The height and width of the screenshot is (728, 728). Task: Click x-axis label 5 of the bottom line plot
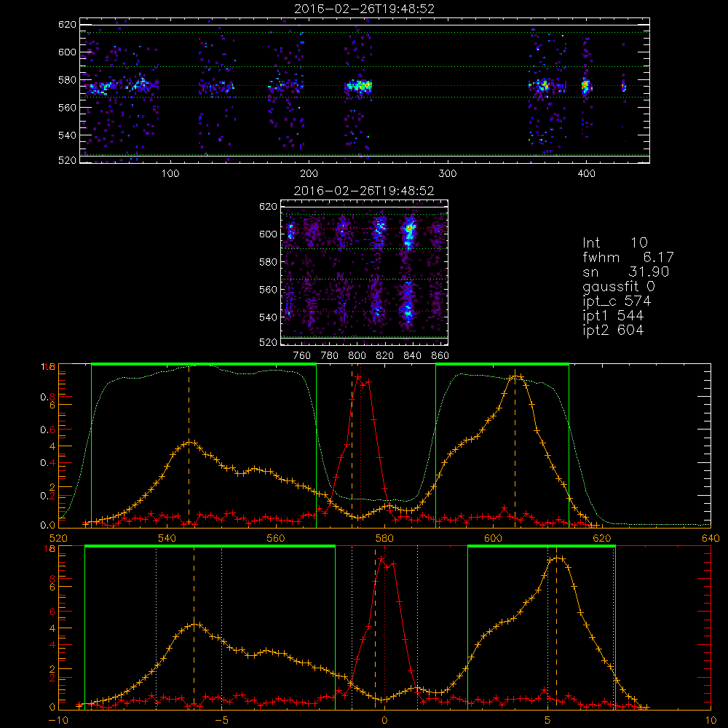click(x=547, y=720)
